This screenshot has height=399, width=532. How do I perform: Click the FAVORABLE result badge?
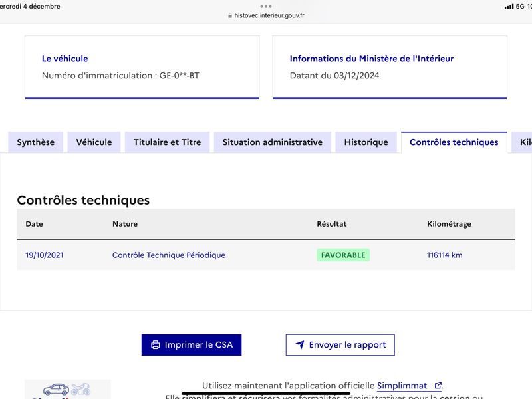tap(343, 255)
